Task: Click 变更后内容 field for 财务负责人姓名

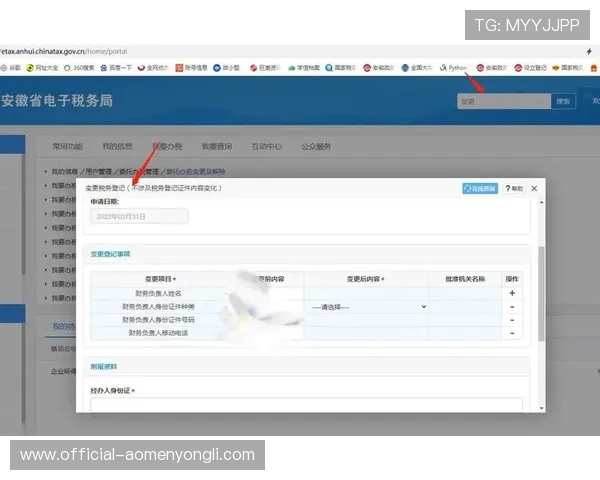Action: 367,294
